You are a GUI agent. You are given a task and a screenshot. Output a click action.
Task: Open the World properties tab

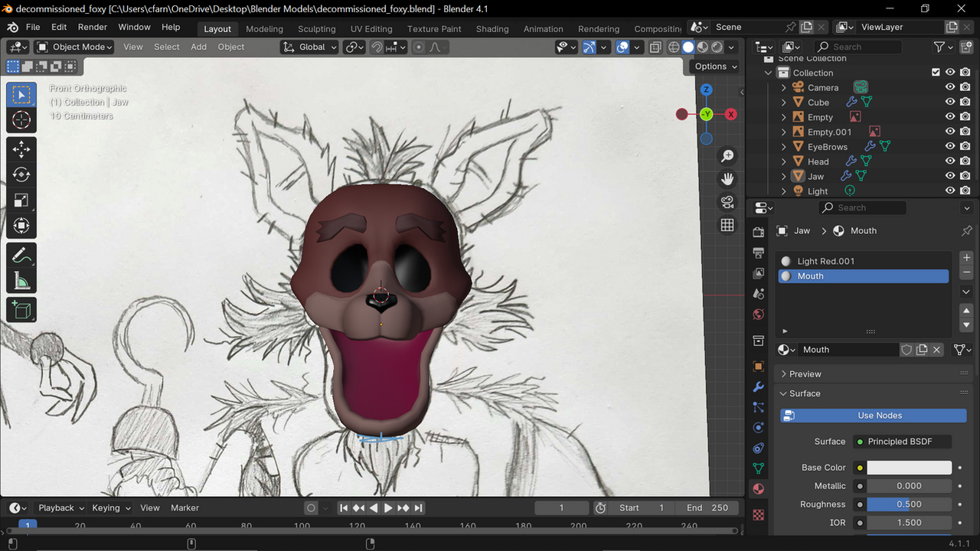759,314
